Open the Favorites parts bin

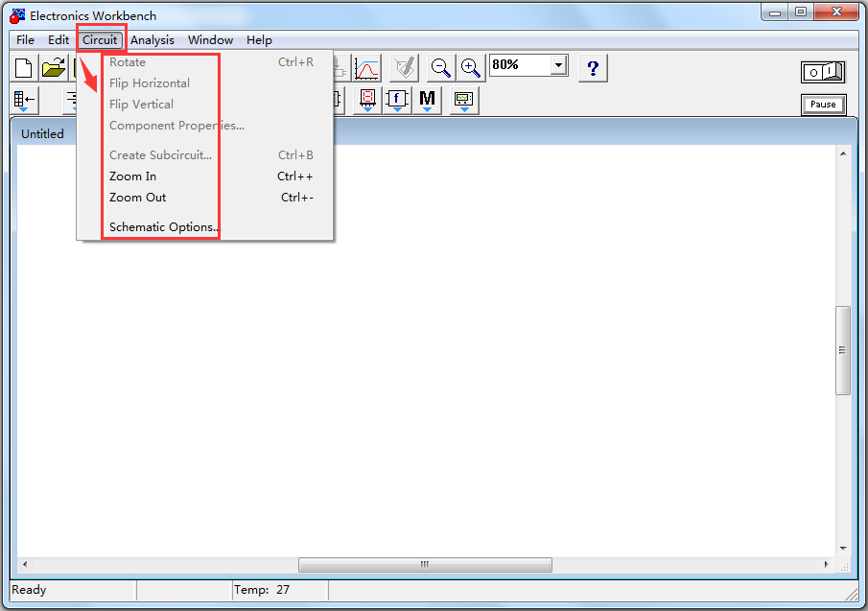pyautogui.click(x=24, y=100)
